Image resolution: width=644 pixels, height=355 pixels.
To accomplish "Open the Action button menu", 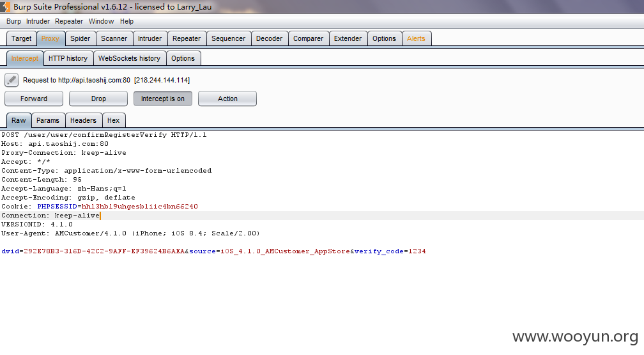I will [227, 99].
